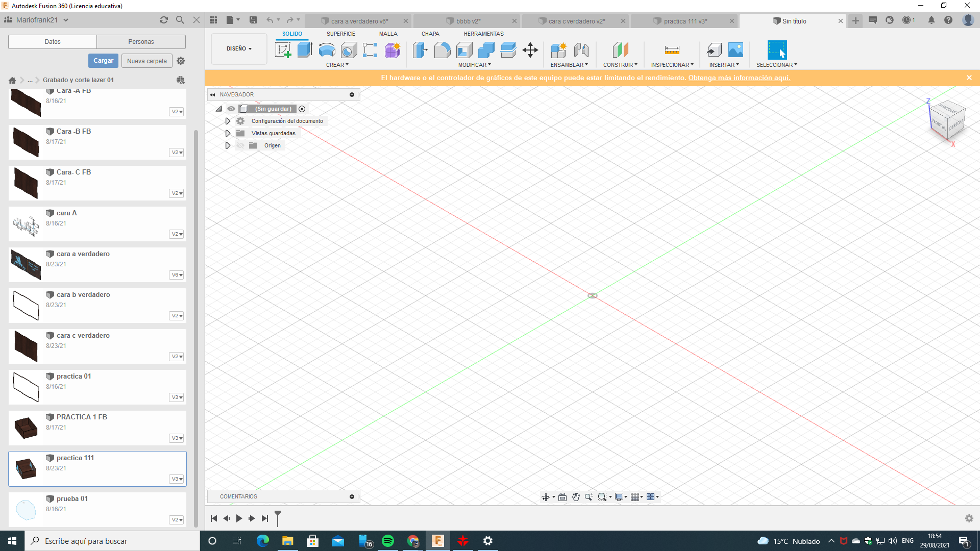980x551 pixels.
Task: Select the Move/Copy arrows tool
Action: click(x=530, y=50)
